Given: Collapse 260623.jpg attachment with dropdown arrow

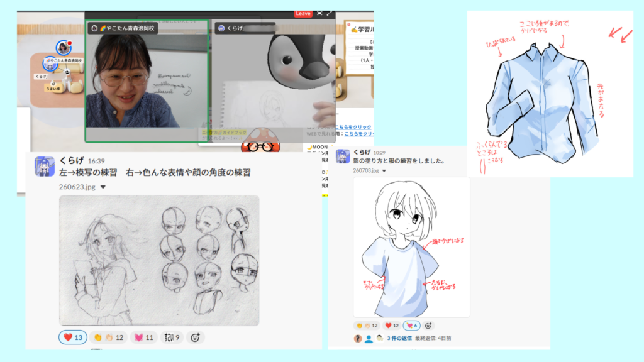Looking at the screenshot, I should coord(103,187).
